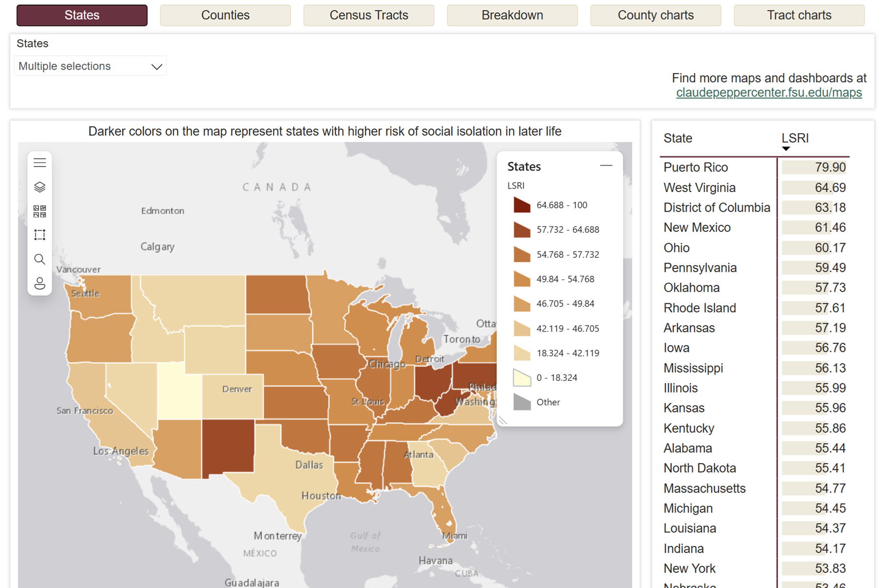Click the legend resize handle

(503, 420)
